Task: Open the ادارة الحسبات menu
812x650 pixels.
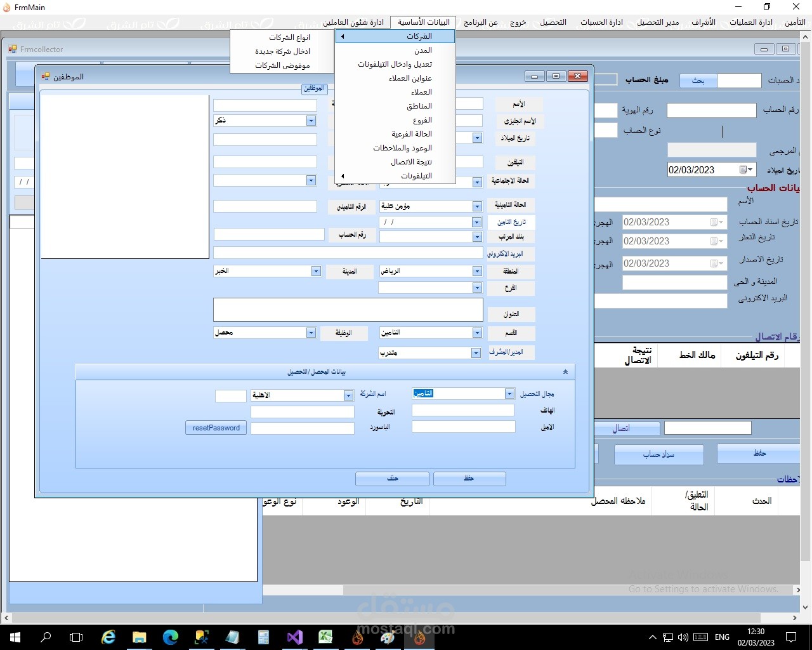Action: click(x=601, y=22)
